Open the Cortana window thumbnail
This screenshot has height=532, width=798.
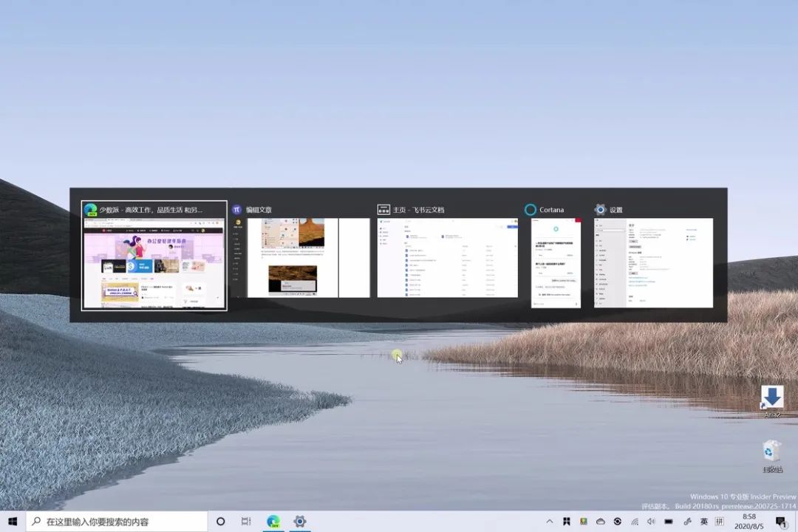click(556, 262)
